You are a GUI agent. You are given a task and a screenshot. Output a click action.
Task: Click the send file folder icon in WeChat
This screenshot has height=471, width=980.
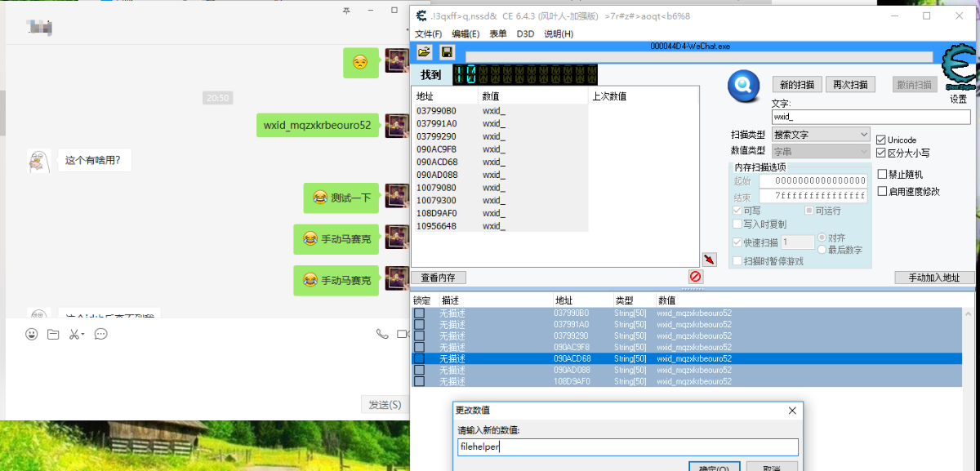point(53,334)
